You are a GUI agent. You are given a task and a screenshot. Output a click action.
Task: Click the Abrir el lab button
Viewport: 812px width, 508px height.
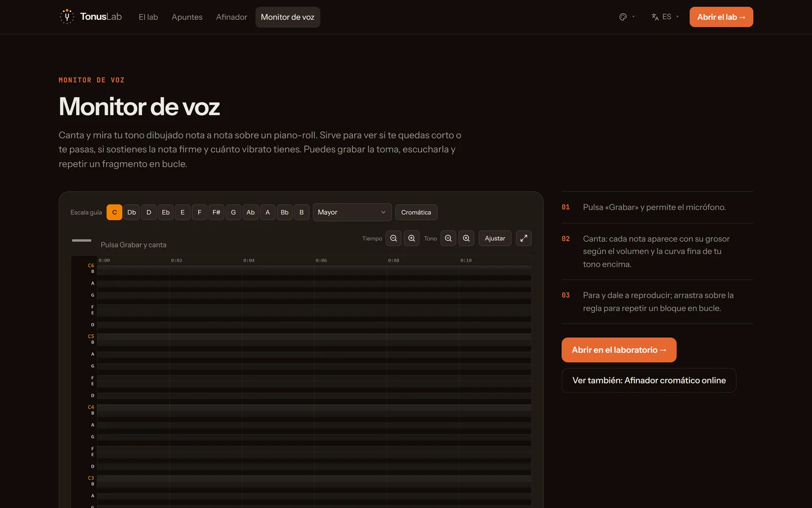click(x=721, y=17)
